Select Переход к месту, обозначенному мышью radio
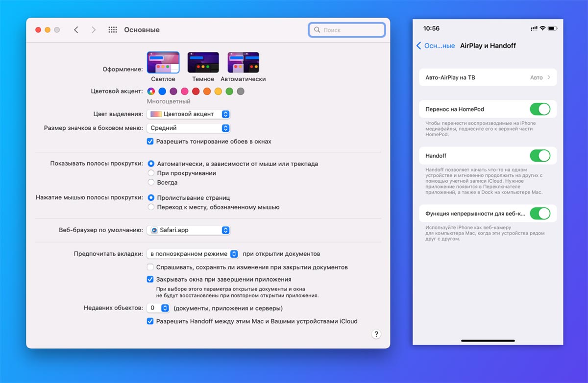588x383 pixels. [151, 207]
